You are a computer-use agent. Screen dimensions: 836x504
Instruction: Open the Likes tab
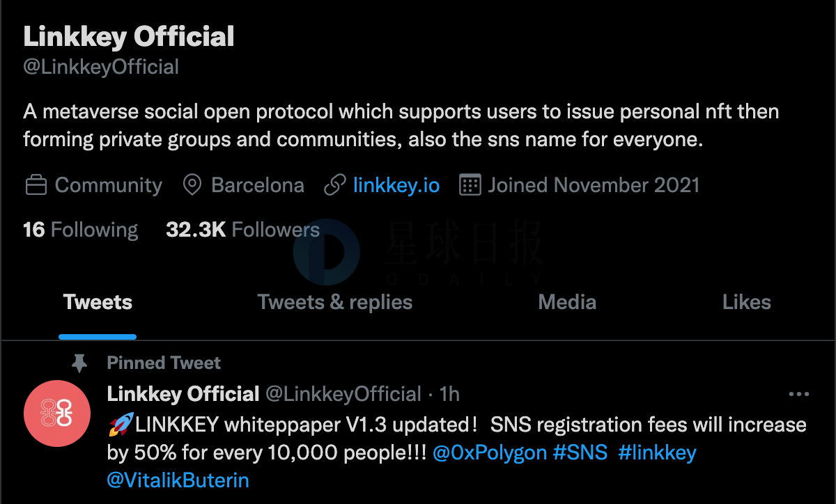pos(747,302)
